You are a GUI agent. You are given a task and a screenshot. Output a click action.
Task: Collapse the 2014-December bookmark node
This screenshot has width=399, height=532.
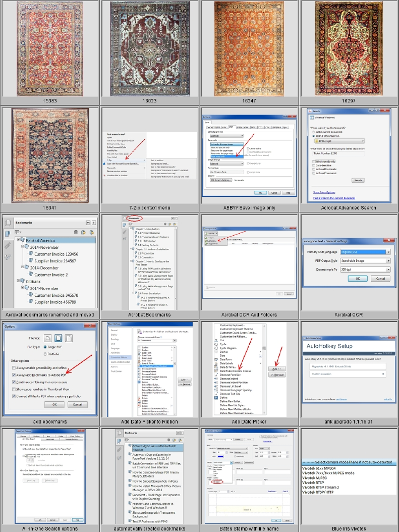click(23, 267)
